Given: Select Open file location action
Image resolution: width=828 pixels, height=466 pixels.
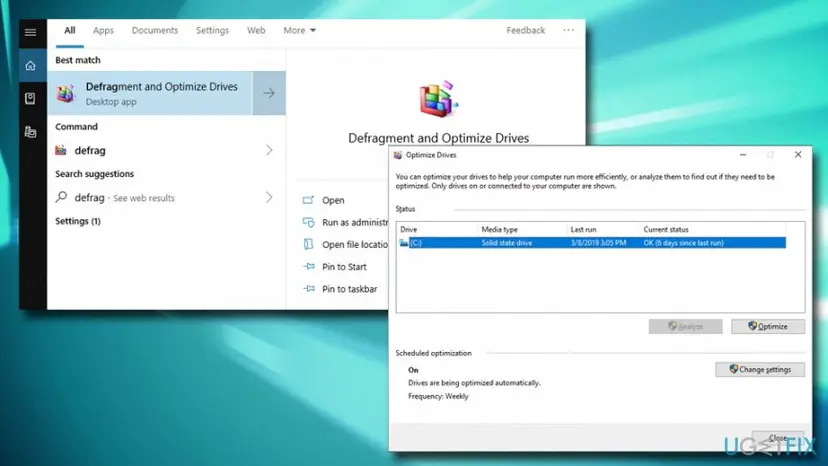Looking at the screenshot, I should coord(355,245).
